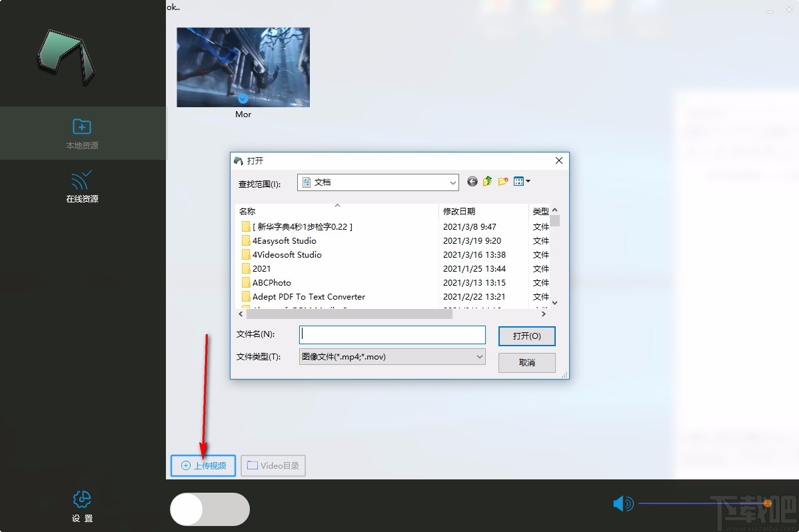Select the ABCPhoto folder in the list
Viewport: 799px width, 532px height.
[x=271, y=282]
